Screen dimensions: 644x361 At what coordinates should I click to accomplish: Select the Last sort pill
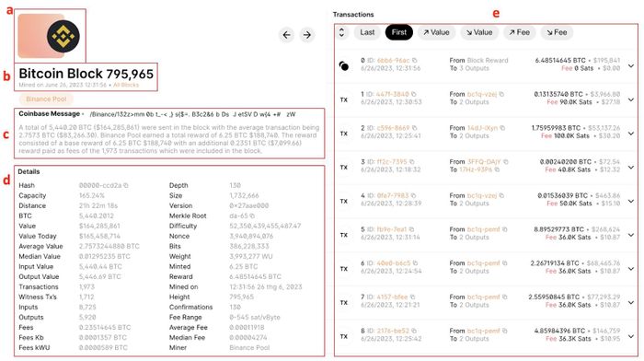(x=367, y=32)
